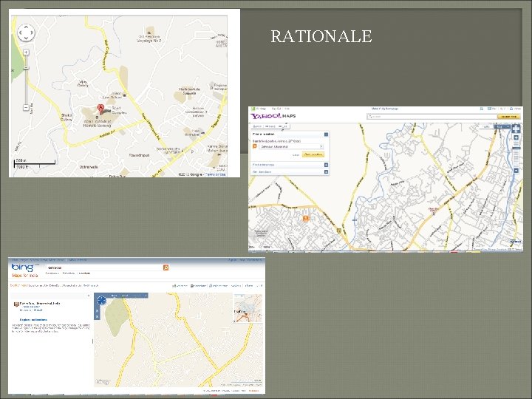The height and width of the screenshot is (399, 532).
Task: Click the orange location marker on Yahoo map
Action: pos(306,218)
